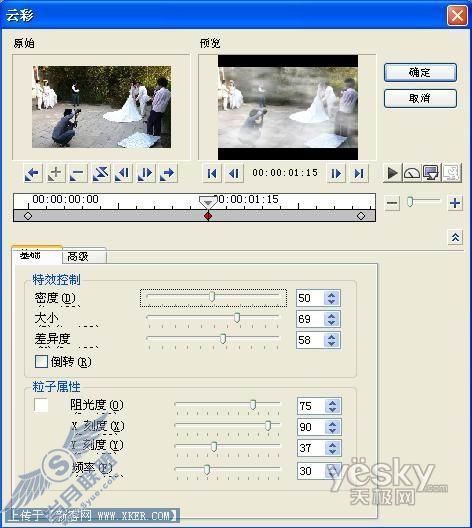The width and height of the screenshot is (472, 528).
Task: Increase X 刻度 with its spinner up arrow
Action: 332,424
